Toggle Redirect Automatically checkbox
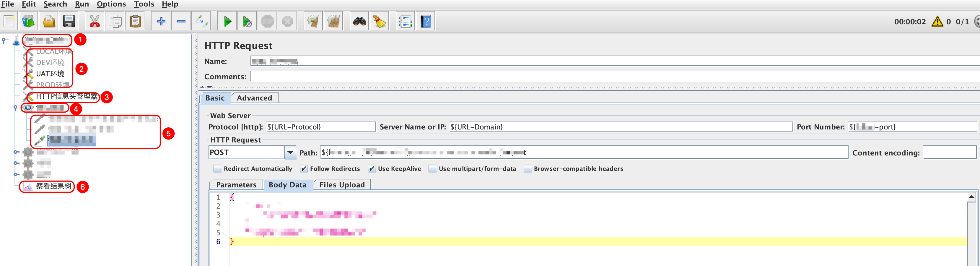 tap(217, 168)
